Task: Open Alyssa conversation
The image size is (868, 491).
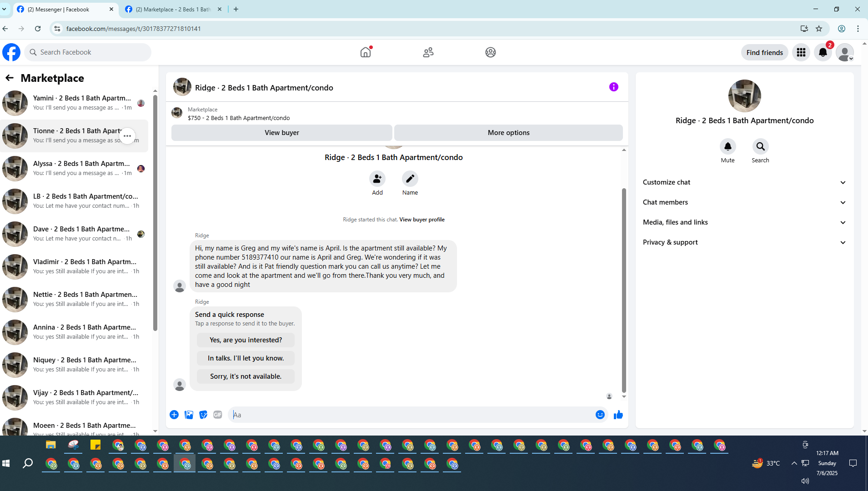Action: (74, 169)
